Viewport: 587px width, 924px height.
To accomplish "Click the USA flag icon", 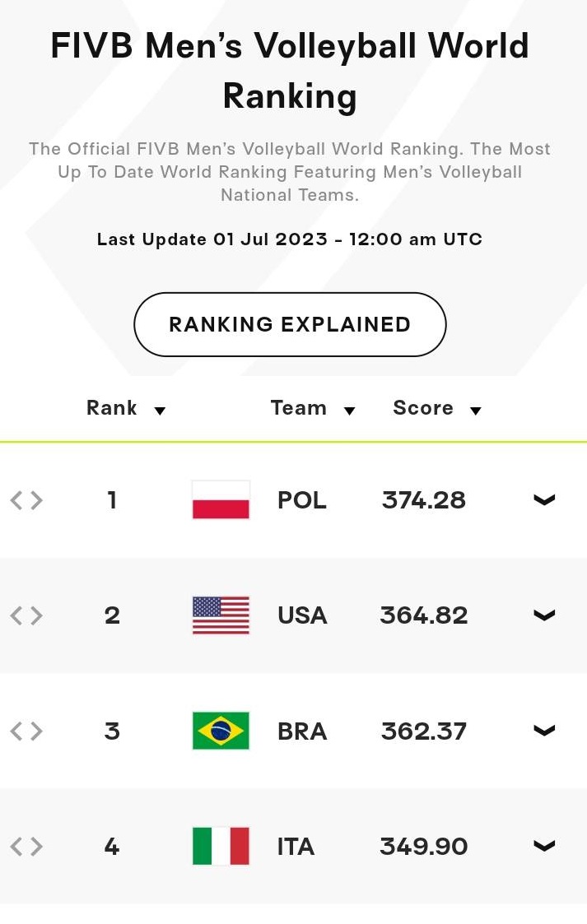I will point(221,615).
